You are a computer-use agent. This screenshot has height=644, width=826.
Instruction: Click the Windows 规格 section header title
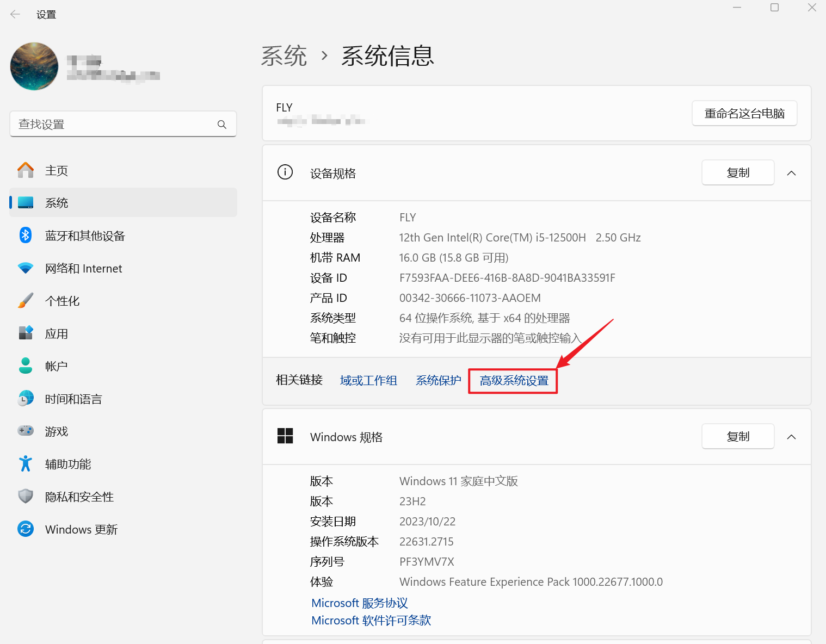pyautogui.click(x=346, y=437)
